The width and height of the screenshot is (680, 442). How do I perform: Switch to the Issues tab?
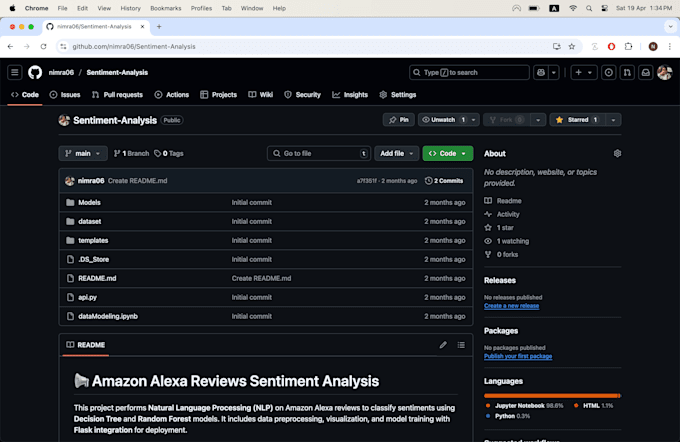tap(65, 95)
